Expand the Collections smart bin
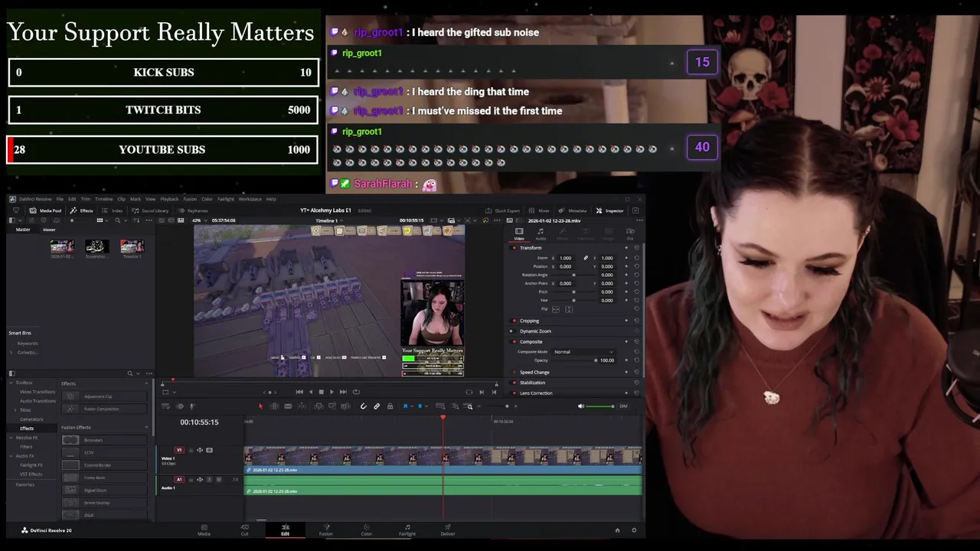The height and width of the screenshot is (551, 980). [x=11, y=352]
